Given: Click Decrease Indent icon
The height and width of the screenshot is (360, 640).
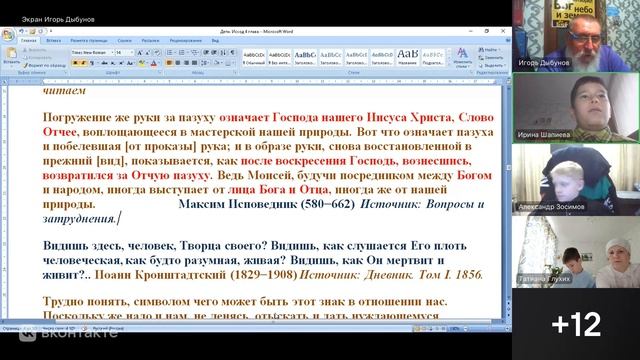Looking at the screenshot, I should pos(206,53).
